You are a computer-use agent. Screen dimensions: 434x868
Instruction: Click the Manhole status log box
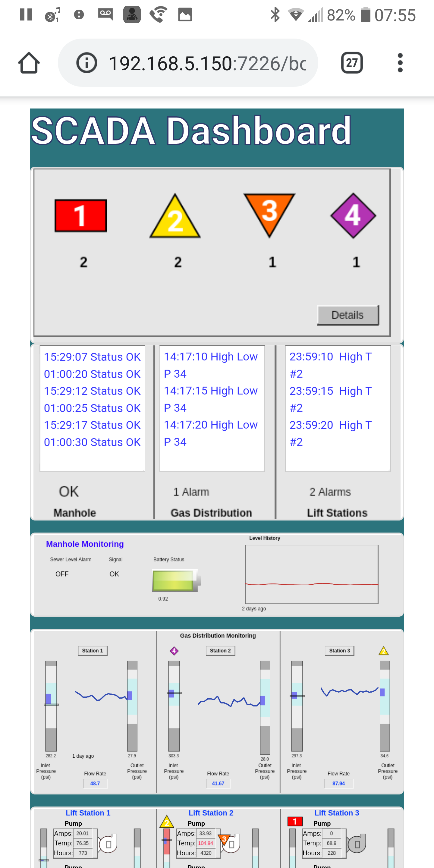coord(92,408)
